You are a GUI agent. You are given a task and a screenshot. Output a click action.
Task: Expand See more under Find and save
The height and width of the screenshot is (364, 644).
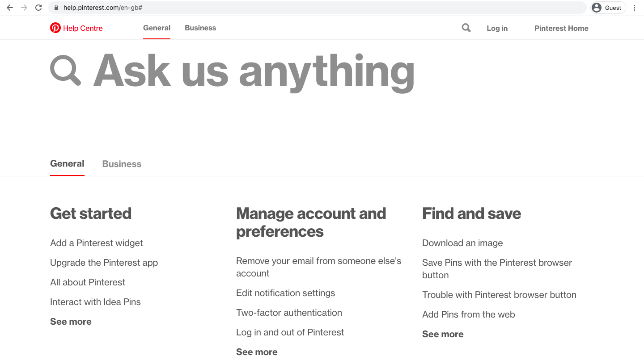click(x=443, y=334)
